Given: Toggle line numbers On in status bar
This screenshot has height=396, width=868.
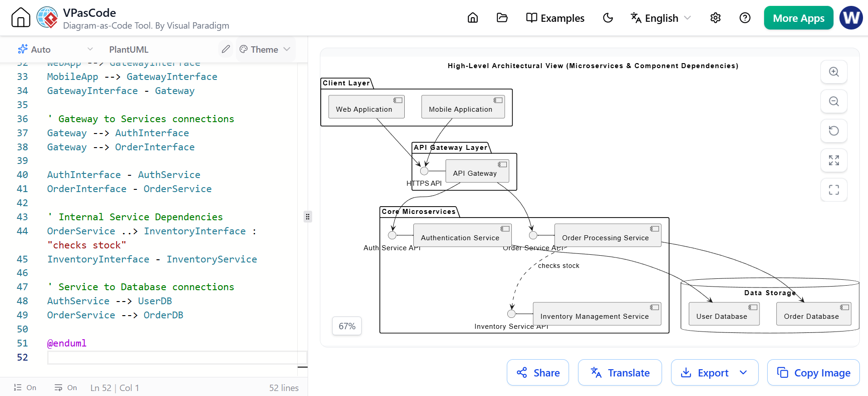Looking at the screenshot, I should (25, 387).
